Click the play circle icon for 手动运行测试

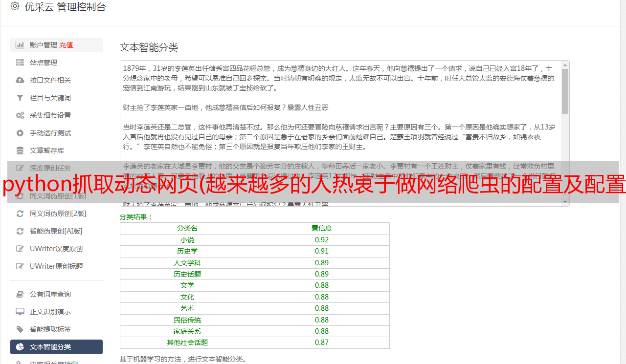[x=20, y=133]
